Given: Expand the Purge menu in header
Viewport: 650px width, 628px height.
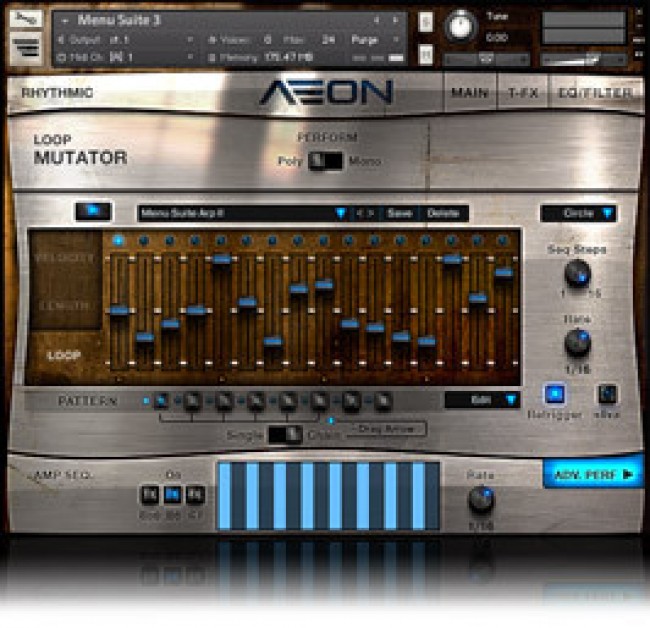Looking at the screenshot, I should click(x=368, y=39).
